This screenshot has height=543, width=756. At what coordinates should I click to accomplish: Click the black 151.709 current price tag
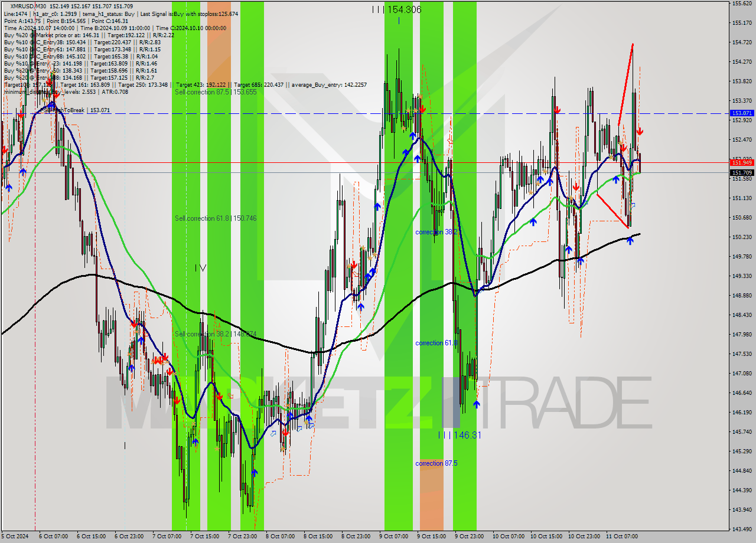point(742,173)
